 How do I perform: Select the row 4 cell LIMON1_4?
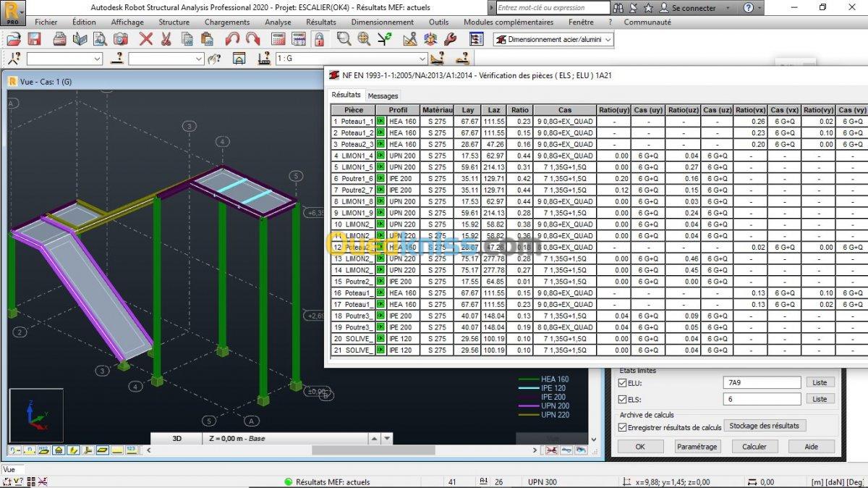click(x=353, y=156)
